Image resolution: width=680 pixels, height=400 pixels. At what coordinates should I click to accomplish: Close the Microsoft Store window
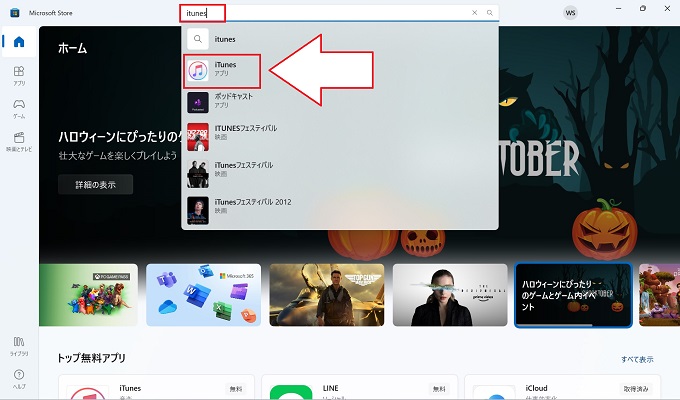(667, 9)
